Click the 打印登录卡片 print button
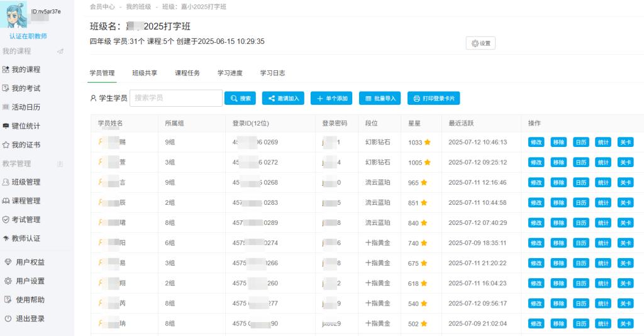644x336 pixels. (x=434, y=99)
